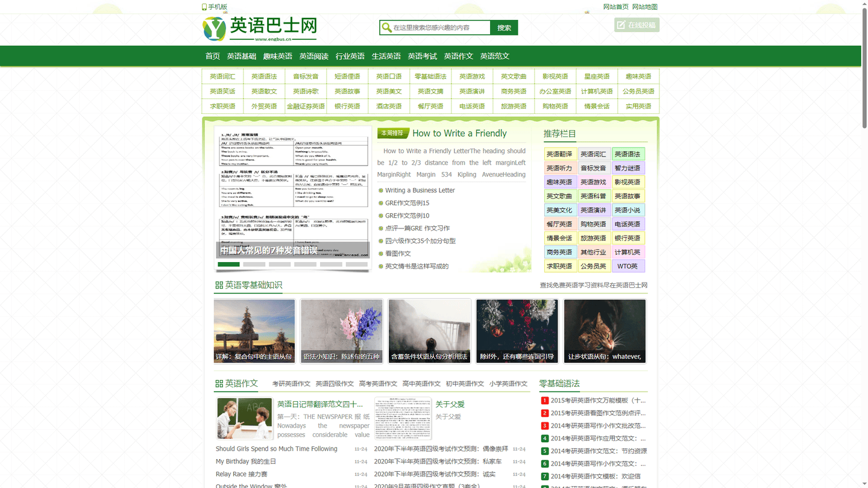Click the mobile version phone icon
The image size is (868, 488).
[204, 7]
